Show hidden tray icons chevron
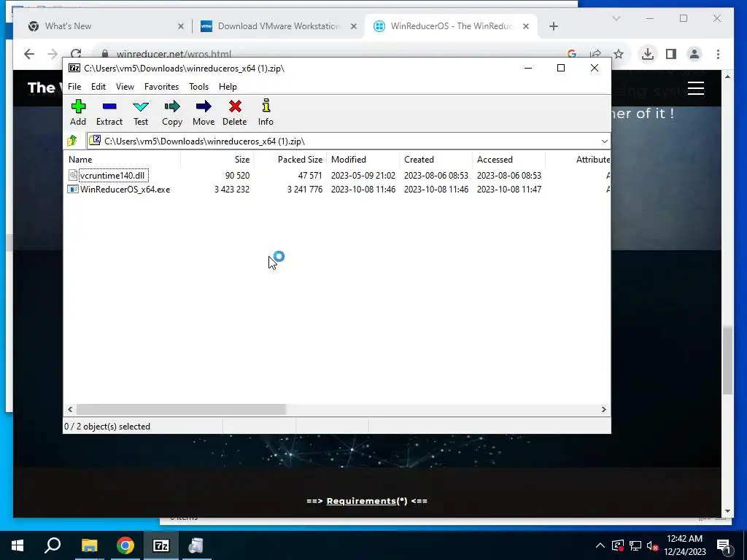The width and height of the screenshot is (747, 560). pyautogui.click(x=600, y=545)
